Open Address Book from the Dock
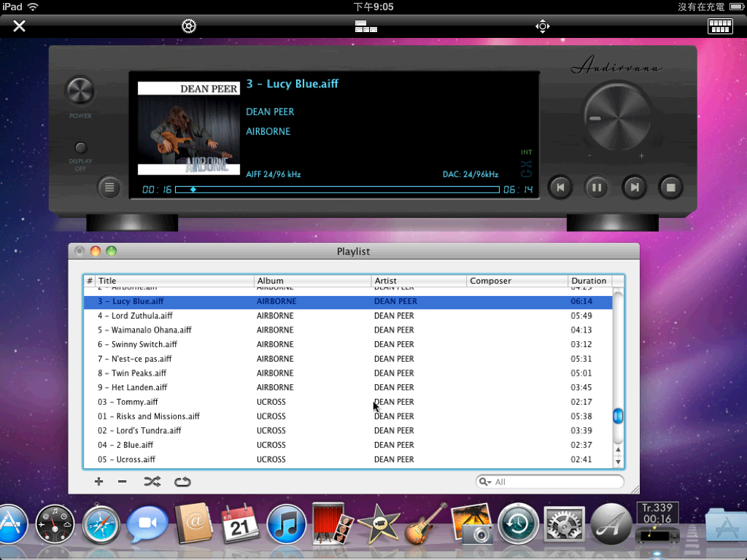The image size is (747, 560). 193,524
